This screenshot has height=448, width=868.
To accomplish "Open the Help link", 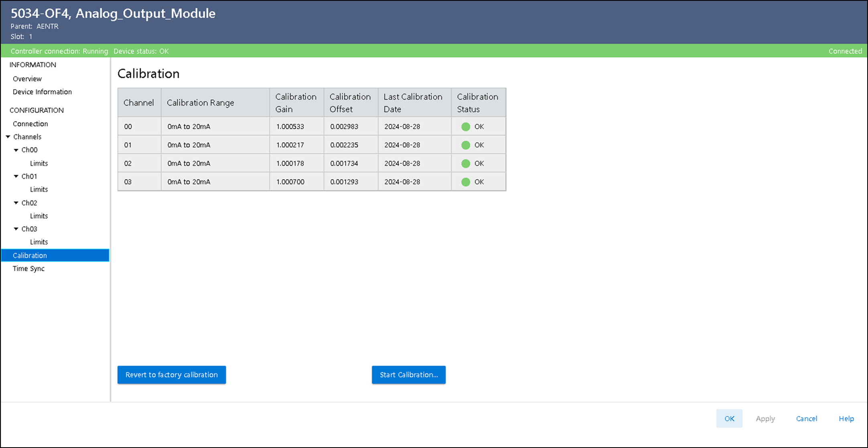I will [846, 418].
